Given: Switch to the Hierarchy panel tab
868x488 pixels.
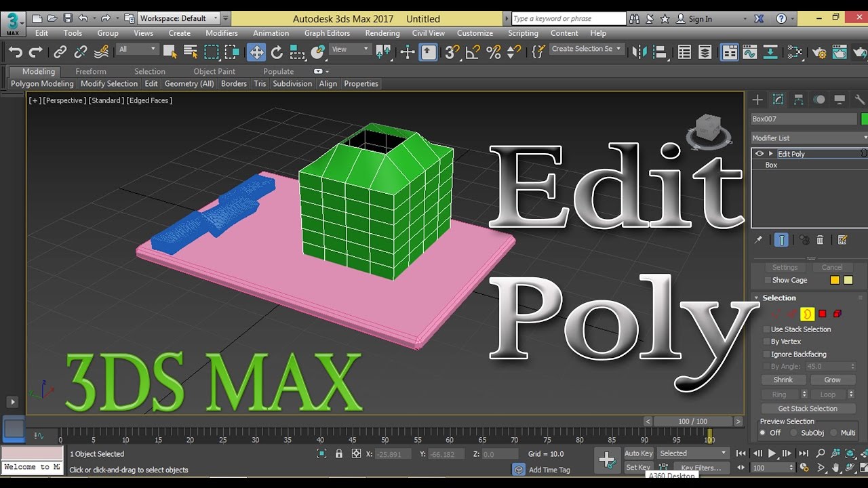Looking at the screenshot, I should click(x=799, y=100).
